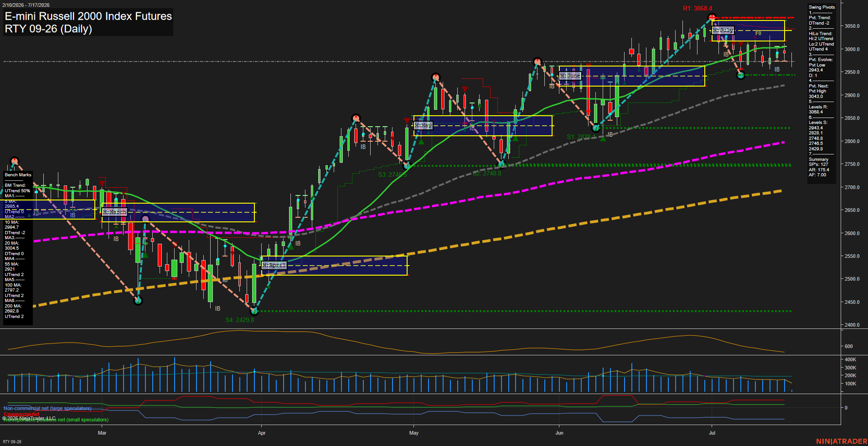This screenshot has height=446, width=868.
Task: Click the NinjaTrader logo text
Action: [x=841, y=441]
